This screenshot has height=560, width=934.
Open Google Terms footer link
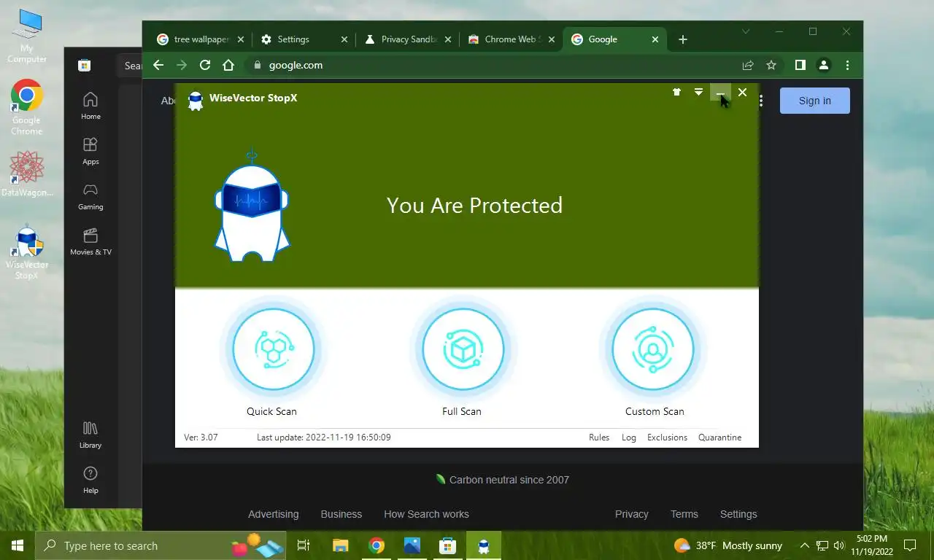684,514
